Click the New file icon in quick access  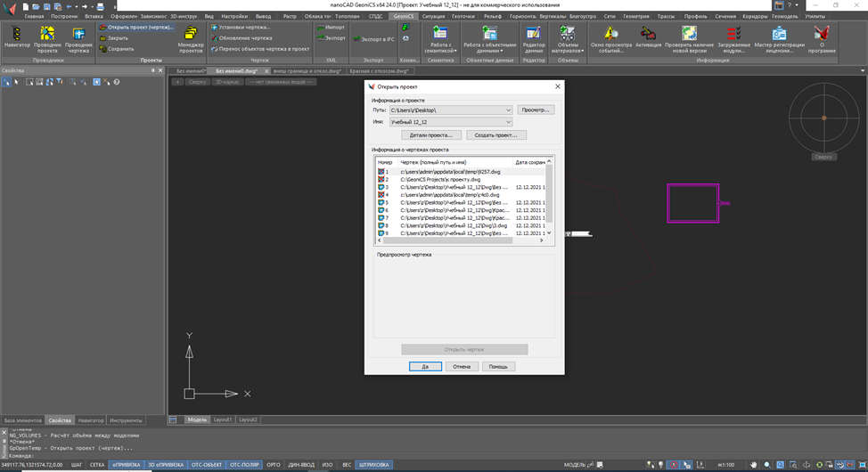tap(26, 6)
